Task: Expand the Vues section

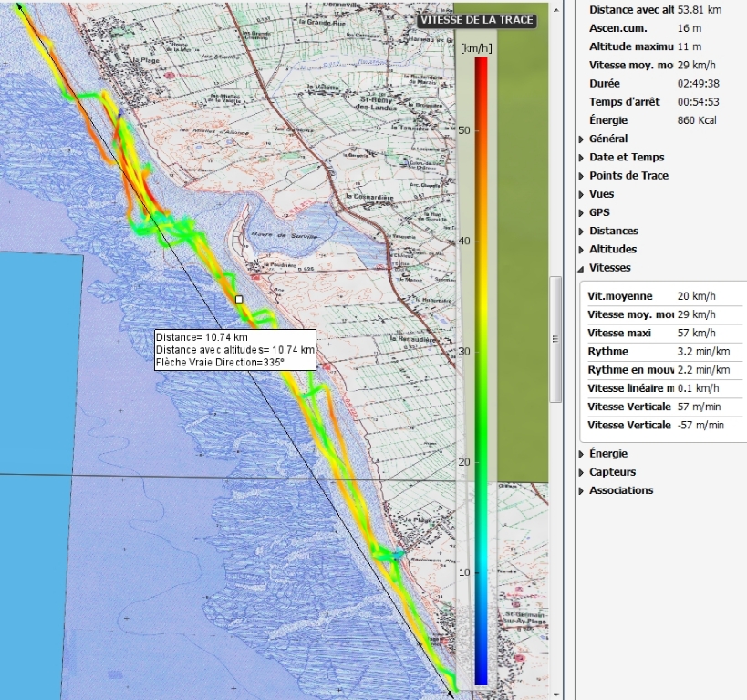Action: (x=601, y=194)
